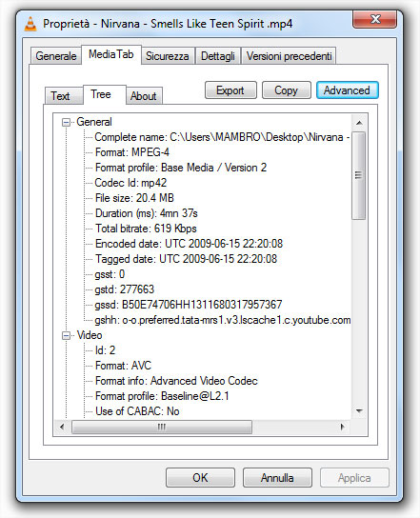Select the gssd: B50E74706HH row
Viewport: 420px width, 518px height.
[x=189, y=305]
